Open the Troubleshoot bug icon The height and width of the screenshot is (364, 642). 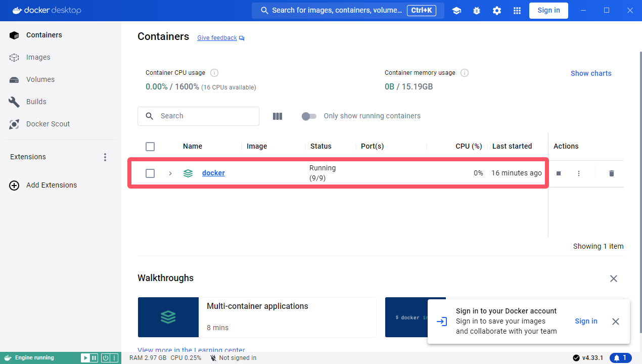pos(477,11)
